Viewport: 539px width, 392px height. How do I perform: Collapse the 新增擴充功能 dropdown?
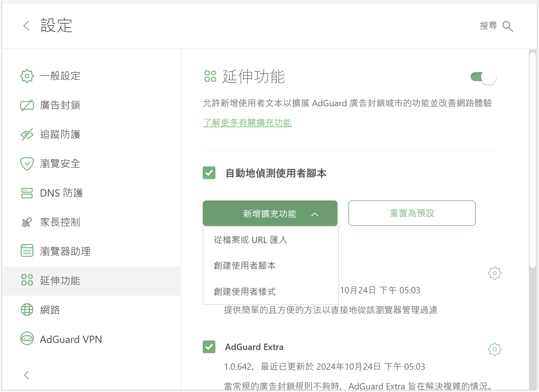[x=270, y=213]
